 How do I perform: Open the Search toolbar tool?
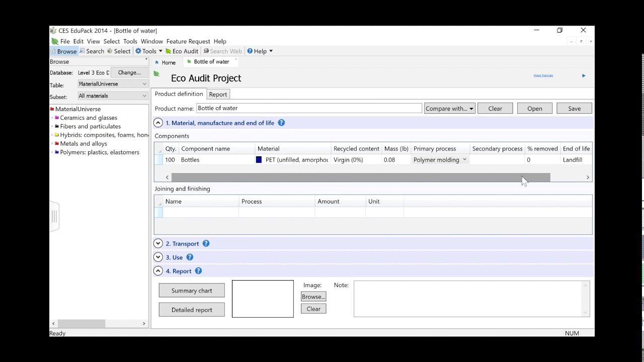pos(92,51)
